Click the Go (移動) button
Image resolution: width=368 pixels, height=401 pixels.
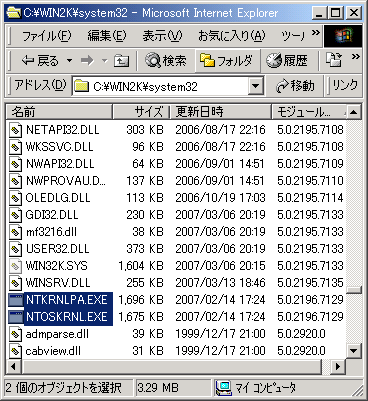(295, 86)
